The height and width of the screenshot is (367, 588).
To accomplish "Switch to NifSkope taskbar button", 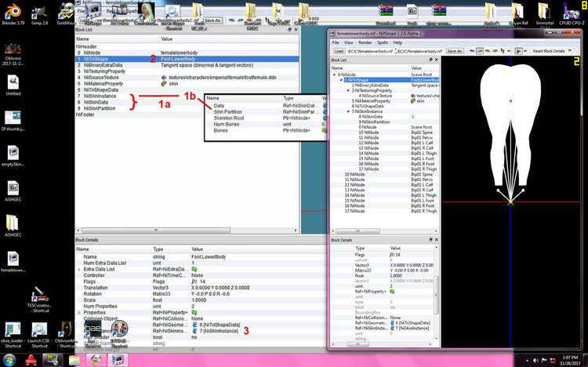I will (x=118, y=361).
